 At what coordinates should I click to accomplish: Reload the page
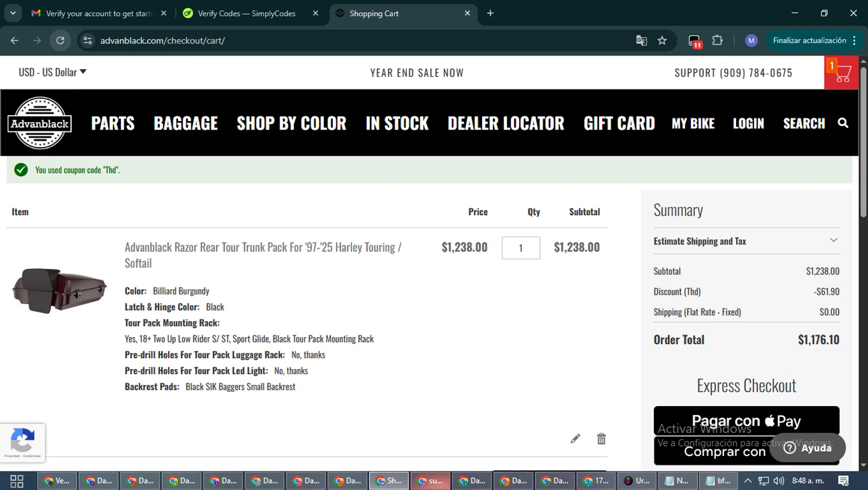(60, 40)
